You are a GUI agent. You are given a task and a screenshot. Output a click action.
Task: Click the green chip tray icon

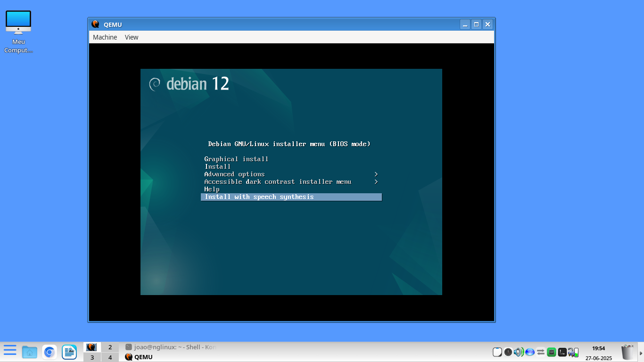click(551, 352)
